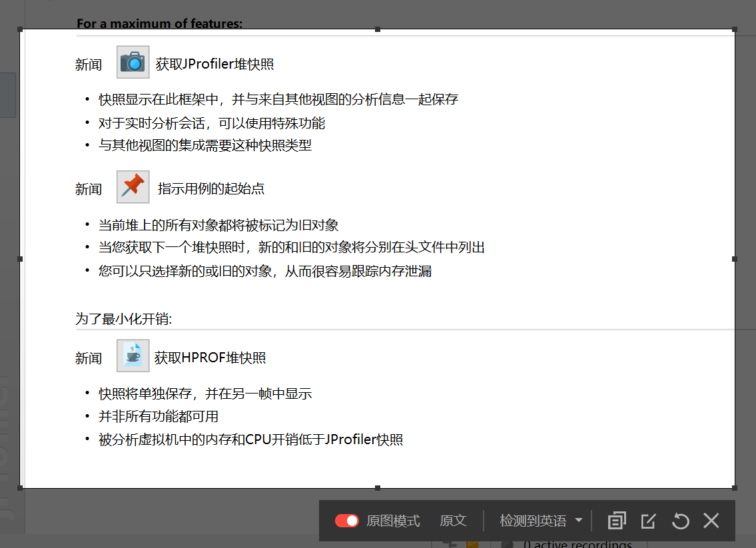Screen dimensions: 756x548
Task: Select the 获取HPROF堆快照 option
Action: coord(210,358)
